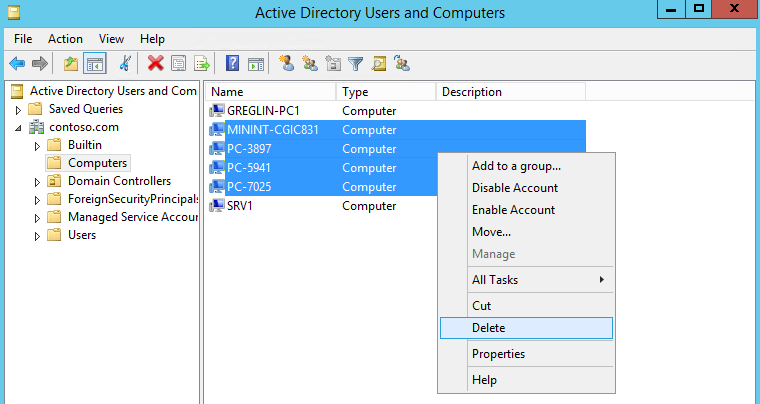This screenshot has height=404, width=760.
Task: Toggle the Show/Hide Console Tree icon
Action: 95,64
